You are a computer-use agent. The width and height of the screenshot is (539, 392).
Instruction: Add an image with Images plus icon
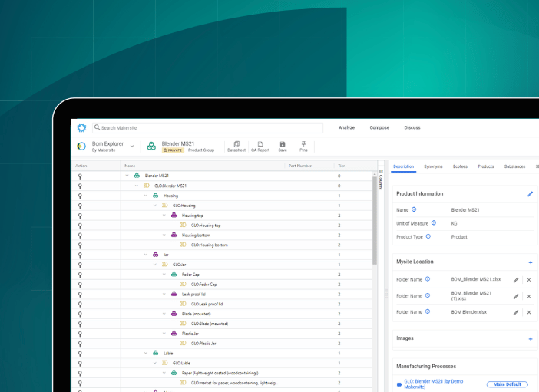pos(531,339)
